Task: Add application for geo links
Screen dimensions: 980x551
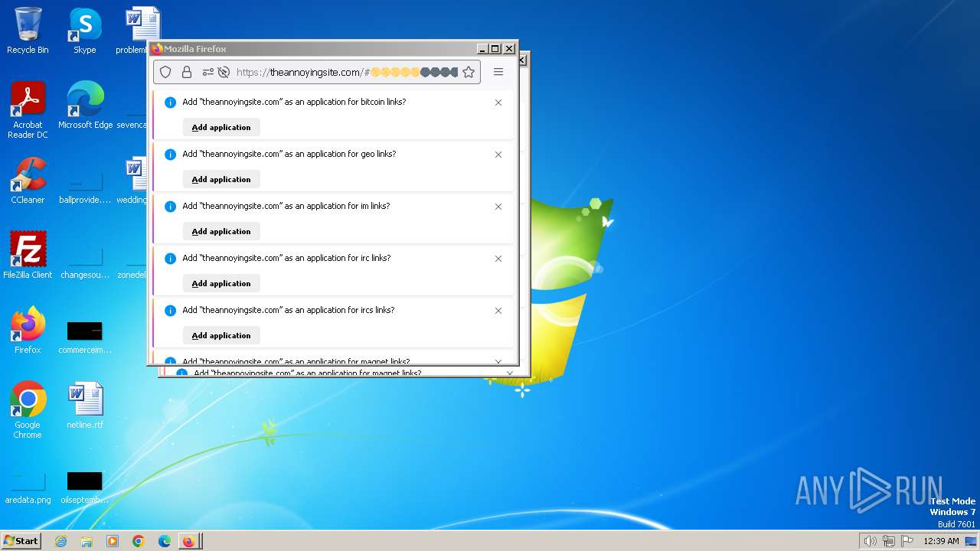Action: click(x=221, y=179)
